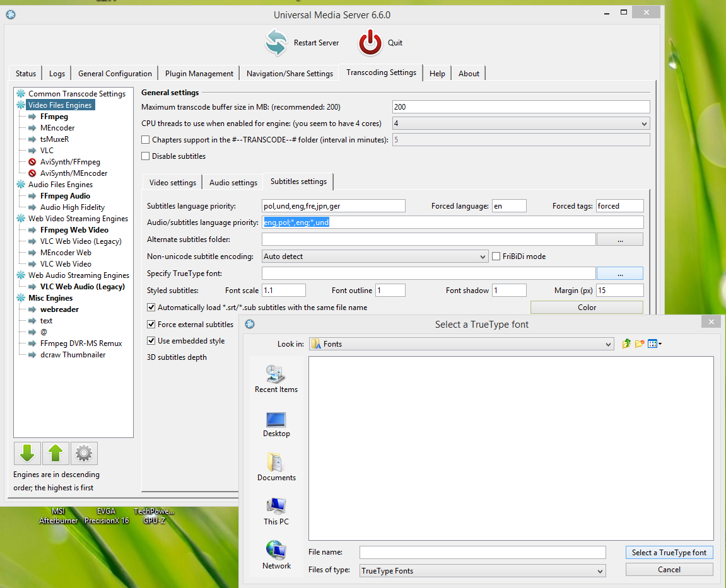
Task: Move engine down with green down arrow
Action: pyautogui.click(x=27, y=453)
